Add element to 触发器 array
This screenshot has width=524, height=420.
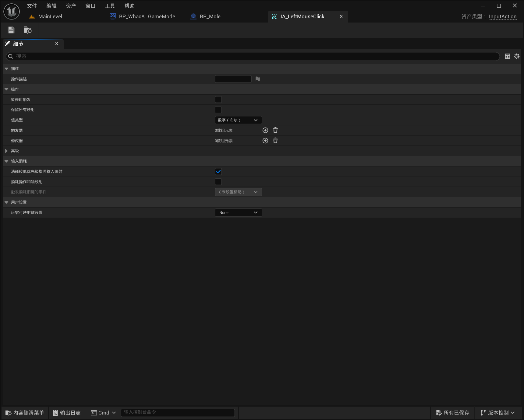pyautogui.click(x=265, y=130)
